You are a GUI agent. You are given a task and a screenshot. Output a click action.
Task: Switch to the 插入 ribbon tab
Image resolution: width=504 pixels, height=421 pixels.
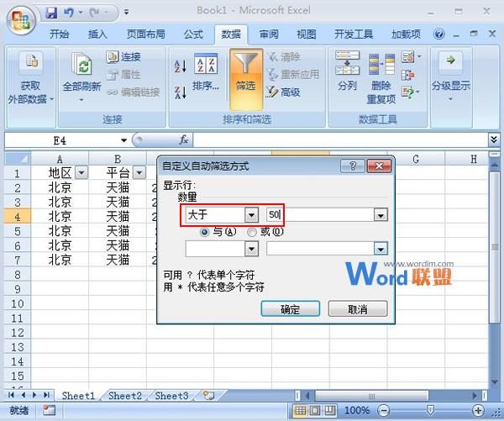click(97, 34)
